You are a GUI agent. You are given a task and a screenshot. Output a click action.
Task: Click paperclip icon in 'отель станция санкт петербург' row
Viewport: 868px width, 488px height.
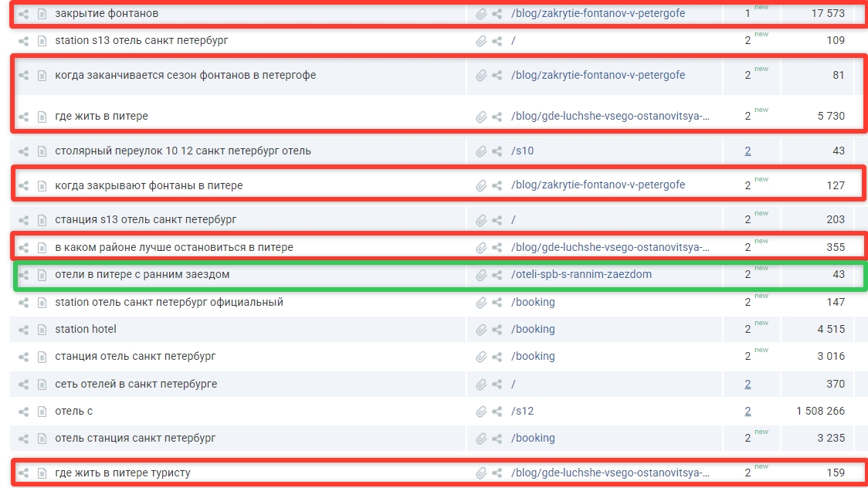[481, 439]
